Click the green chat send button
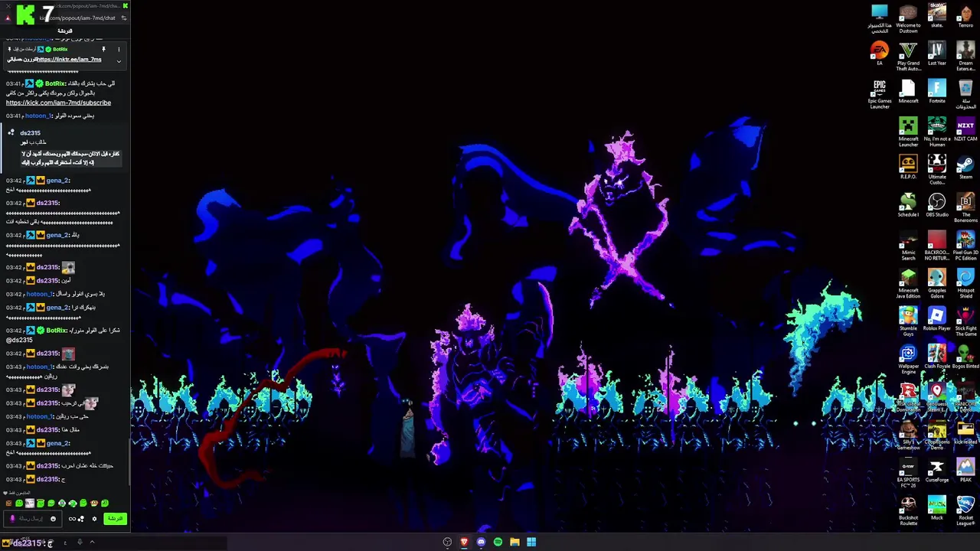Viewport: 980px width, 551px height. [x=115, y=519]
